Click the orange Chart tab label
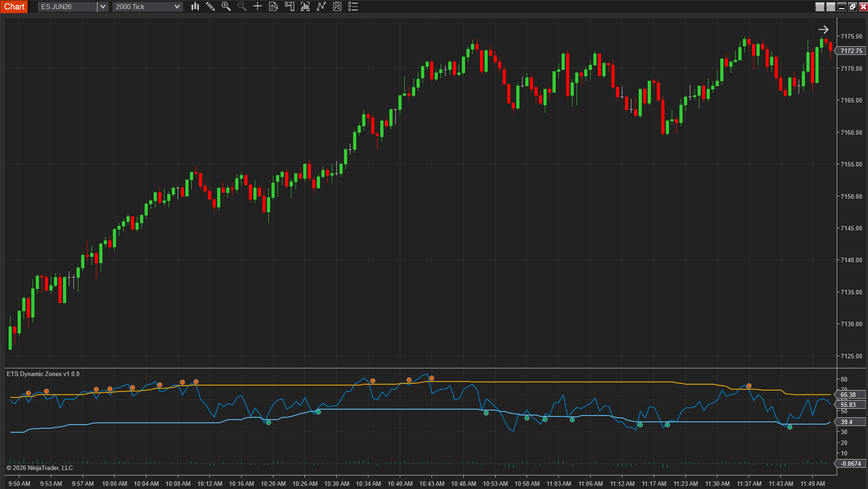Screen dimensions: 868x489 point(14,6)
